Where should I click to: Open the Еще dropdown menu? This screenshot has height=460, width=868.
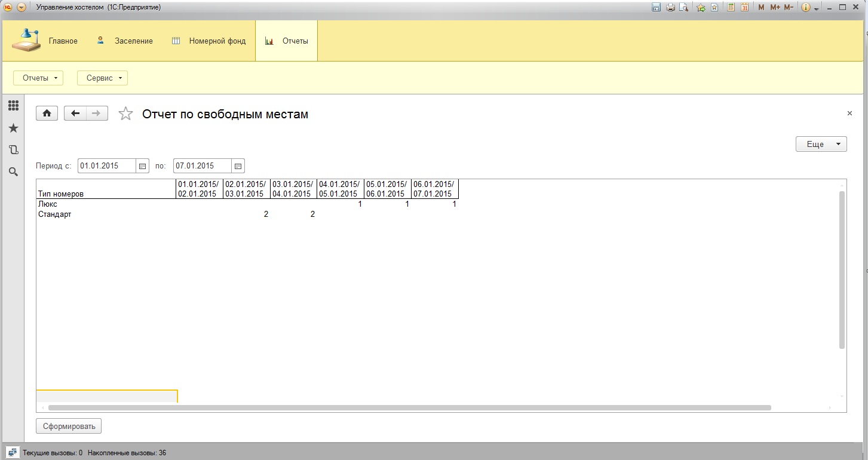click(x=821, y=144)
